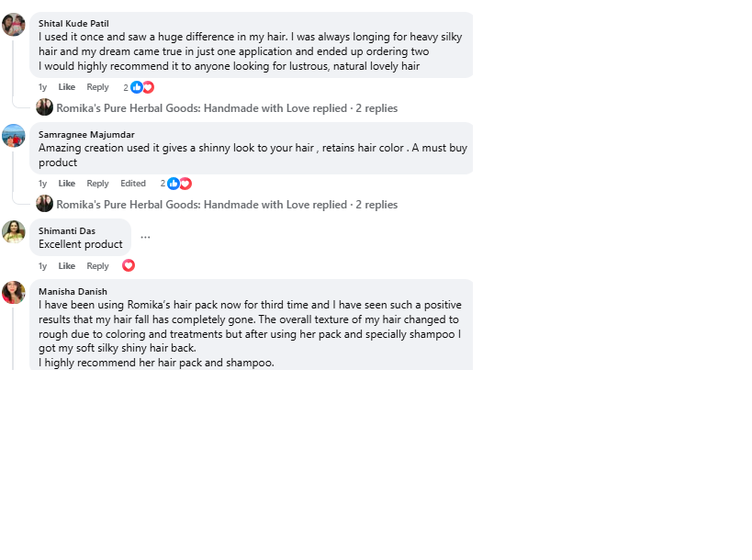
Task: Click Manisha Danish's profile picture
Action: (14, 292)
